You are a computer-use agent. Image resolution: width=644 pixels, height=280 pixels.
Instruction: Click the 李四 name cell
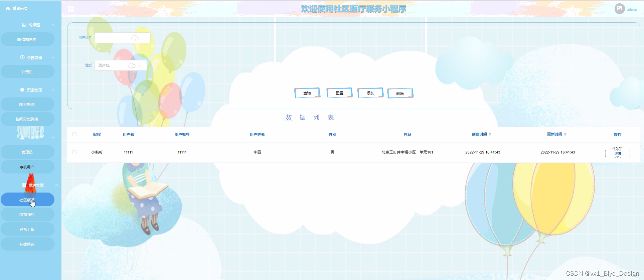tap(257, 152)
